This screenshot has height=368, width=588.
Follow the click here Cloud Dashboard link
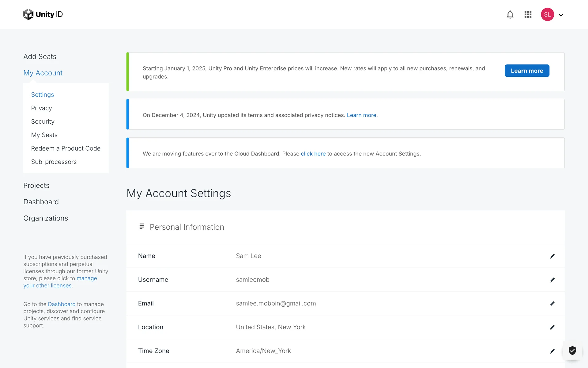[313, 154]
